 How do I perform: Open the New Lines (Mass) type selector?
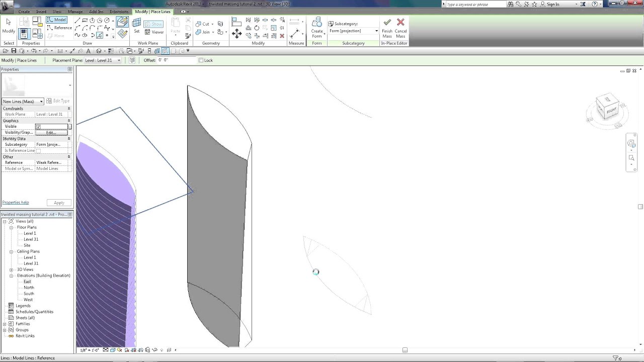23,102
